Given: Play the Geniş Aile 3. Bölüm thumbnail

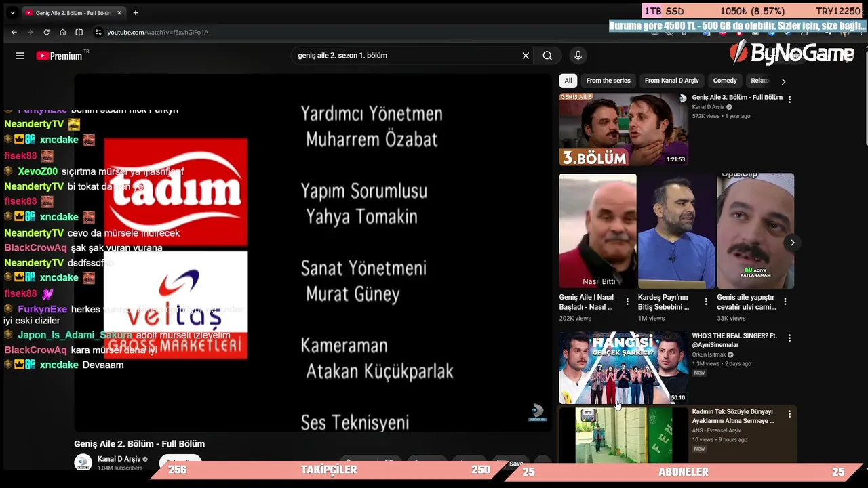Looking at the screenshot, I should point(623,129).
